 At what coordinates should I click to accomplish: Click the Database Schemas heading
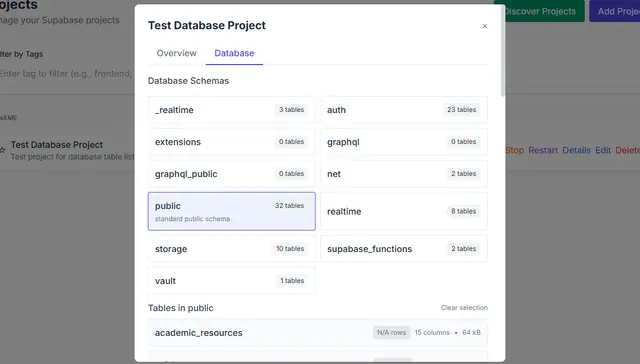188,81
